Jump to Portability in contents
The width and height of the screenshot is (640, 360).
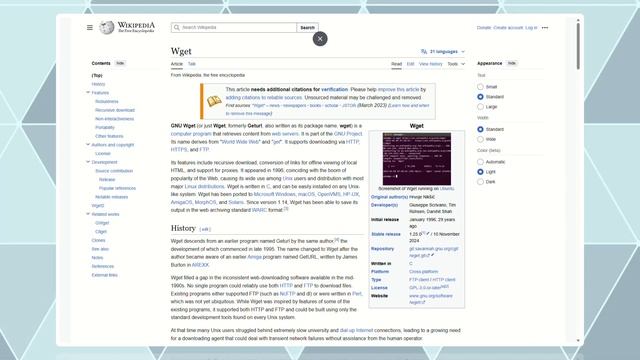[x=105, y=127]
